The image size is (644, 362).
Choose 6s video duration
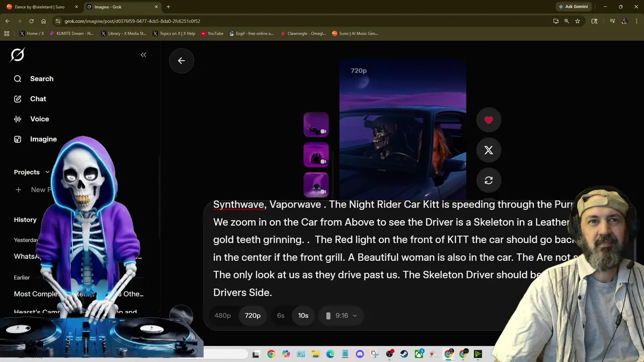tap(281, 315)
